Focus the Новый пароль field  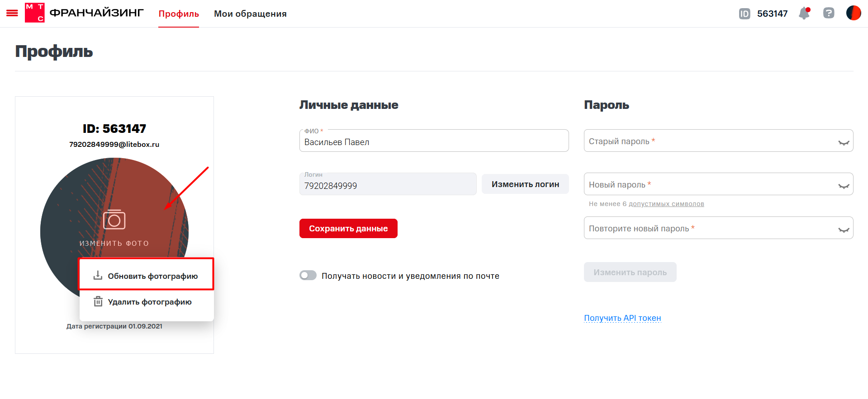(718, 184)
